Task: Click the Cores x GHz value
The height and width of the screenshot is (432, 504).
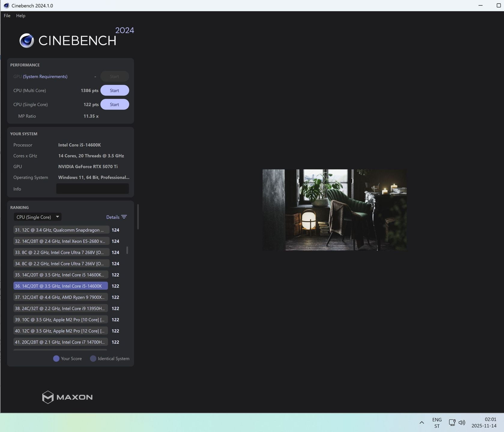Action: click(x=91, y=156)
